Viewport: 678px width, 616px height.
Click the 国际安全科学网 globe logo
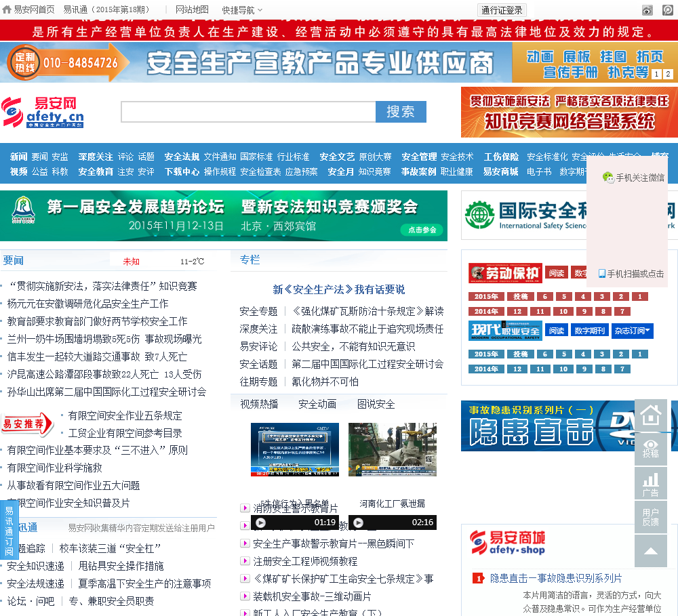click(x=479, y=215)
